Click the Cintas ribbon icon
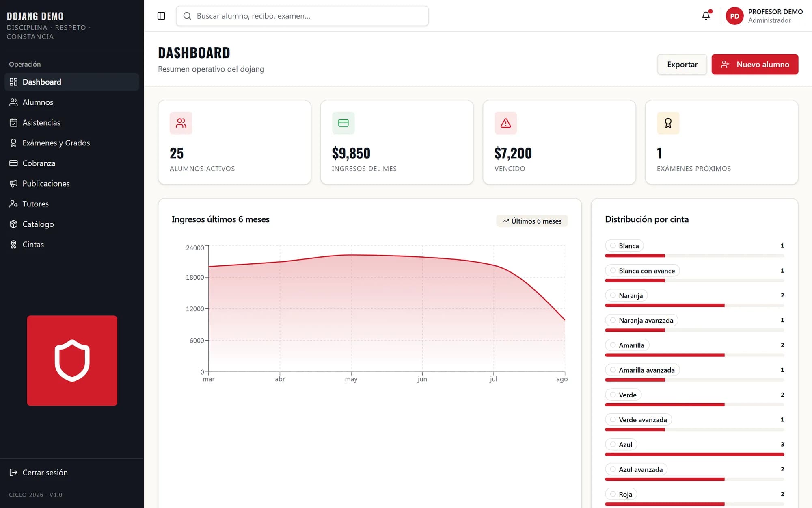The height and width of the screenshot is (508, 812). pyautogui.click(x=13, y=244)
